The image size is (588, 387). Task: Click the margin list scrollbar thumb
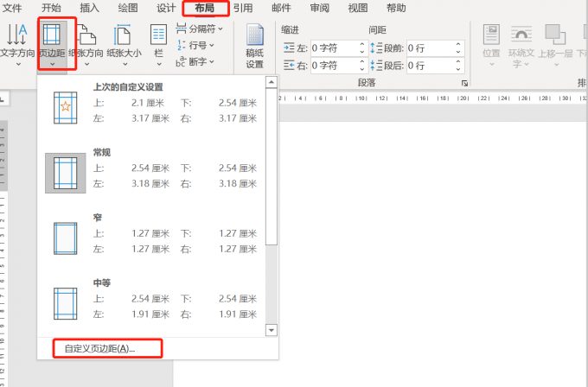click(272, 167)
